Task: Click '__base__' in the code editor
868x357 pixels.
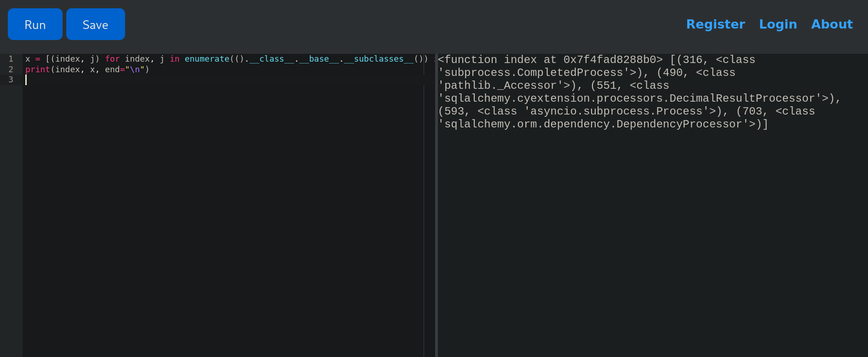Action: pos(319,59)
